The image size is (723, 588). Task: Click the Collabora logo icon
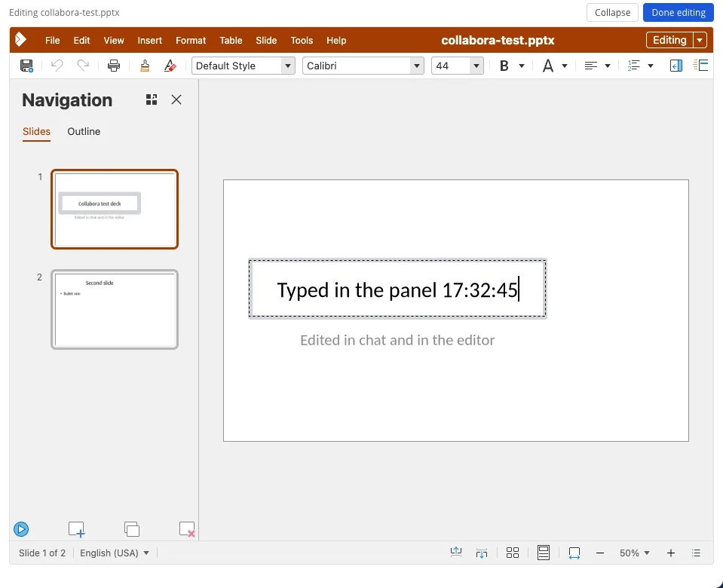click(20, 40)
